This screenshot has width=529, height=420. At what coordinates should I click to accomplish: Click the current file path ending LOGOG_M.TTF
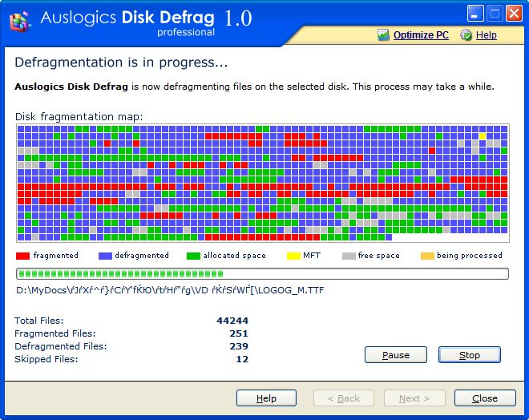click(x=170, y=290)
